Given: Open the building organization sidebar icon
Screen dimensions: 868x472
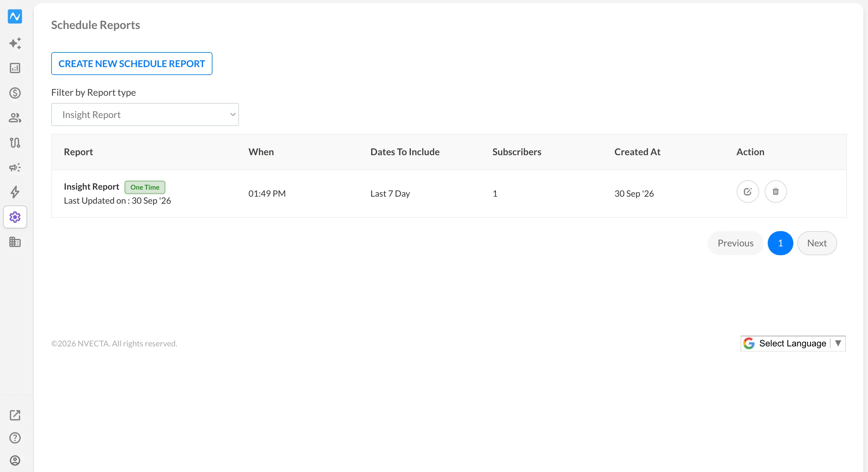Looking at the screenshot, I should pyautogui.click(x=15, y=242).
